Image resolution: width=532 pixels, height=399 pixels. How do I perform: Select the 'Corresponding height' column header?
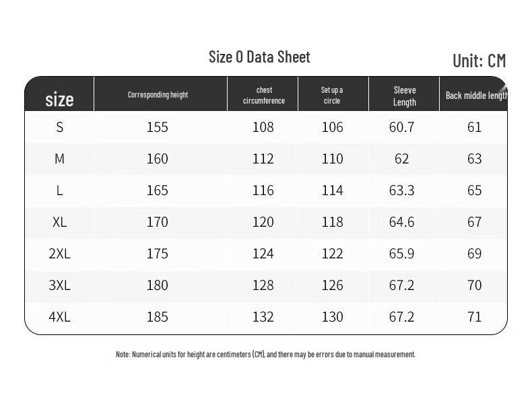pos(158,95)
